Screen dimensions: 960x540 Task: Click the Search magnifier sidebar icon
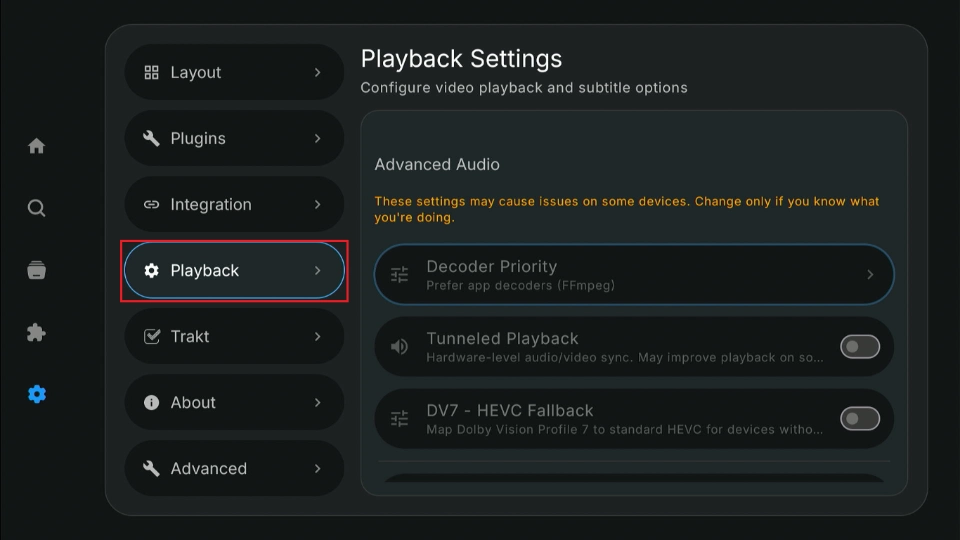coord(37,208)
